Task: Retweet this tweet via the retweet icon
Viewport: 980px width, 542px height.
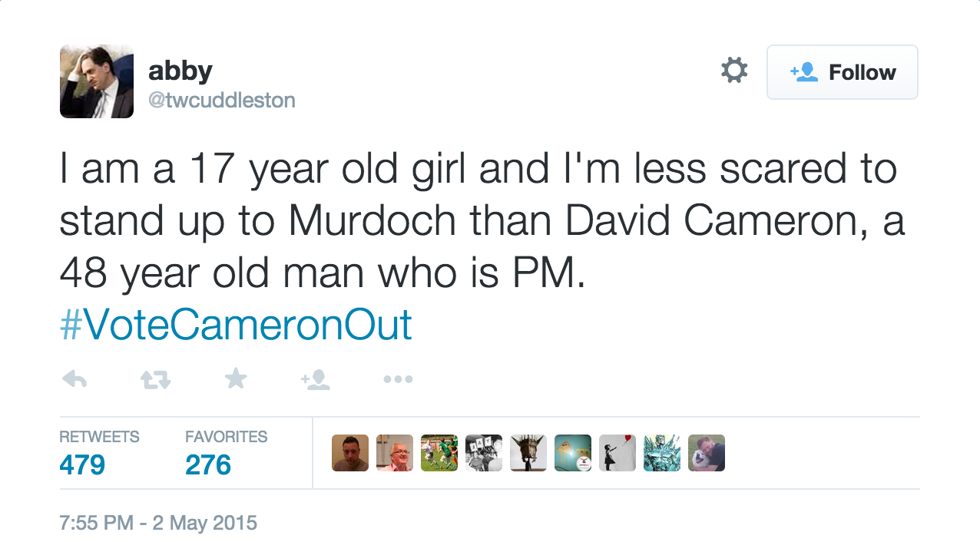Action: (x=156, y=378)
